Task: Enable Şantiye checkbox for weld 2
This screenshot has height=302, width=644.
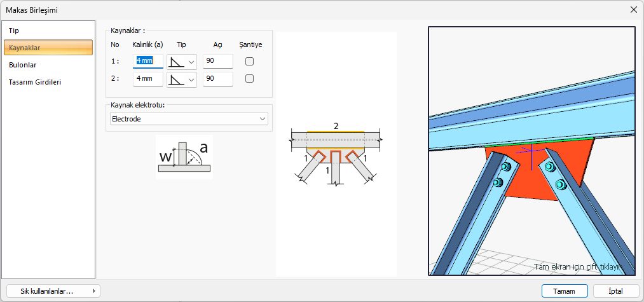Action: point(250,79)
